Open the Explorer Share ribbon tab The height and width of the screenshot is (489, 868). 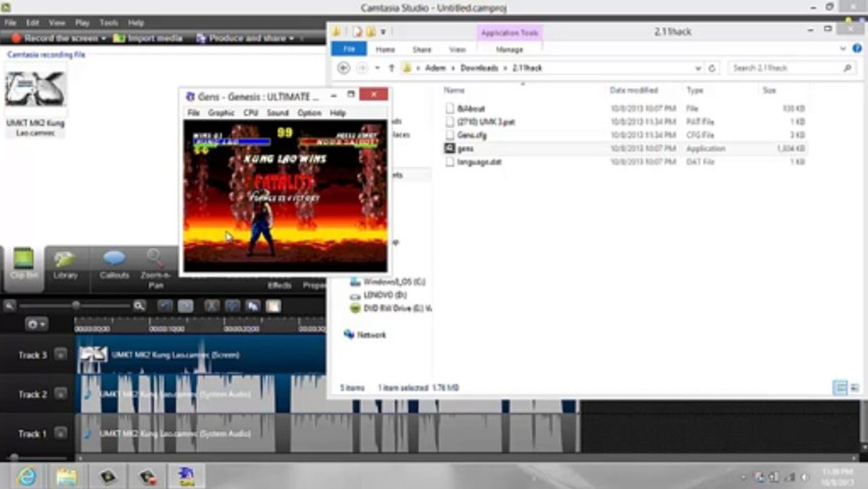[422, 50]
